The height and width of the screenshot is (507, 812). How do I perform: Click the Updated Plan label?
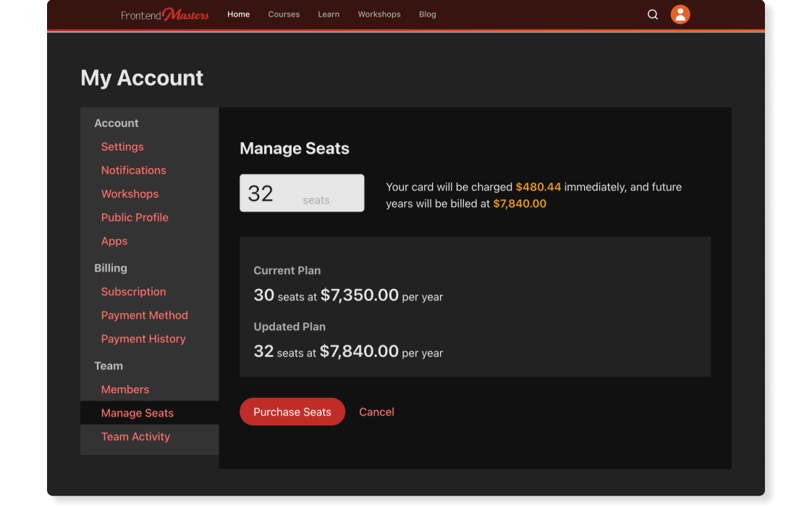289,327
